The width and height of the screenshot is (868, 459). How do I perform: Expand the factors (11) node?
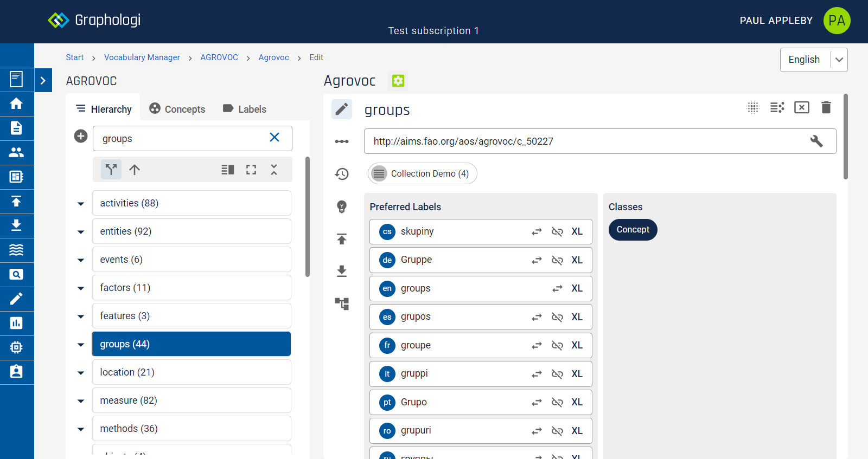(81, 288)
